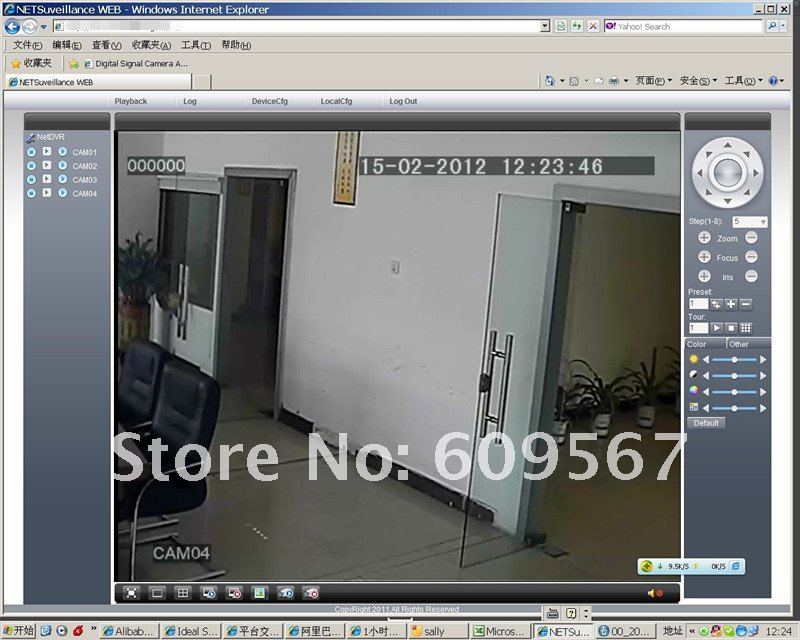Stop the tour with stop icon
This screenshot has height=640, width=800.
(731, 328)
